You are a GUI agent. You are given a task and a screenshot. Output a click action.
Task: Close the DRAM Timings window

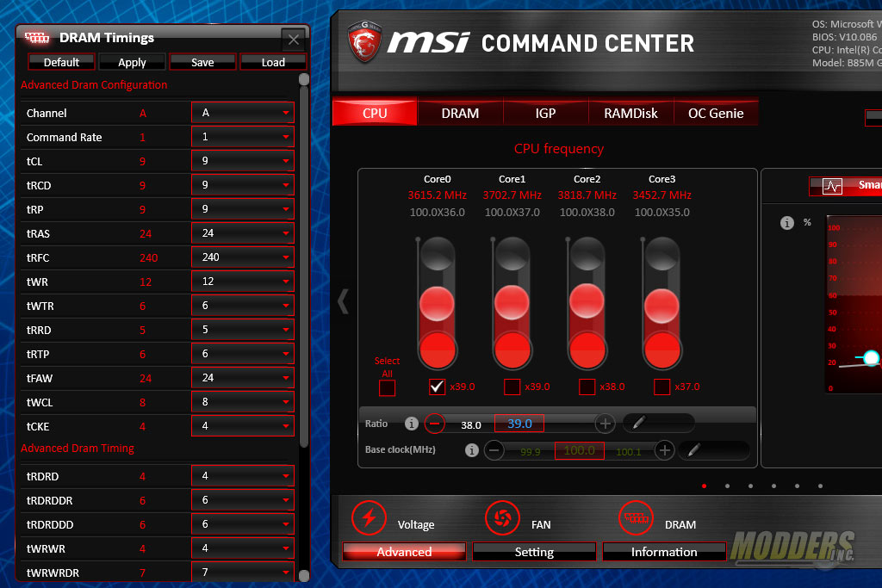294,40
